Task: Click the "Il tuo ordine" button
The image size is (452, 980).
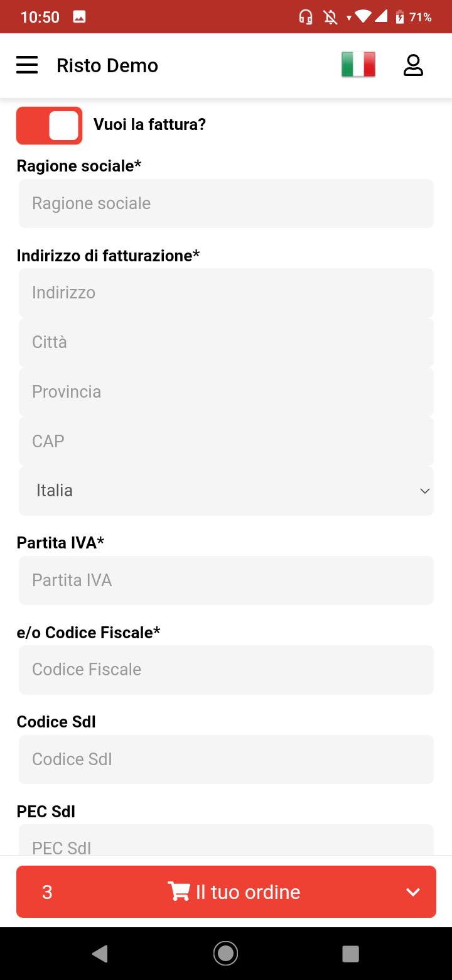Action: pyautogui.click(x=248, y=892)
